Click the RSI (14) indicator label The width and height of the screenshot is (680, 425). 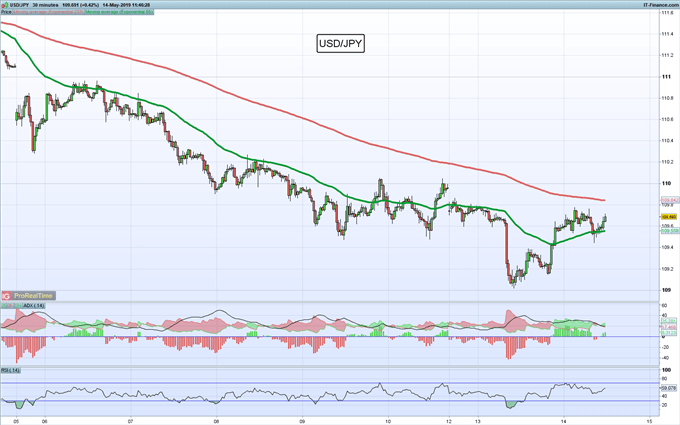pos(10,370)
